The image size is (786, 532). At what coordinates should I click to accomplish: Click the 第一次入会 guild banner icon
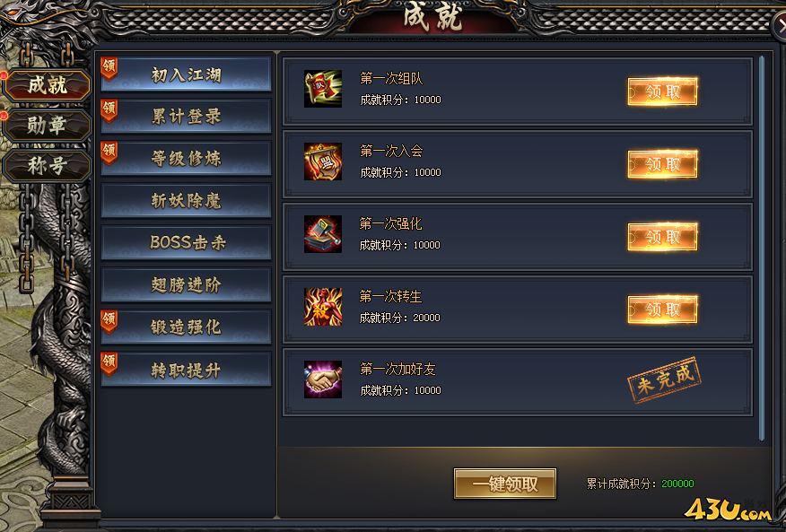point(323,161)
